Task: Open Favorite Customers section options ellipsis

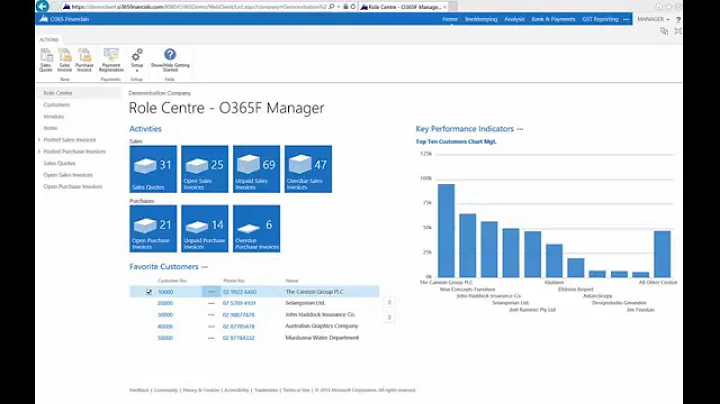Action: click(205, 267)
